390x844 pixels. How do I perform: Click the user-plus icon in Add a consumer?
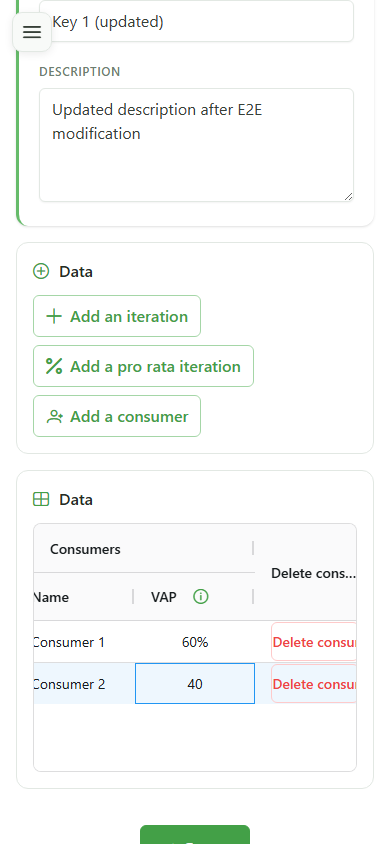coord(54,416)
